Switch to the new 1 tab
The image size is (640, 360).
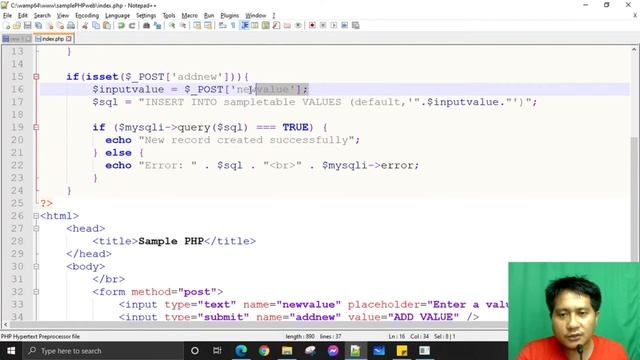click(16, 39)
